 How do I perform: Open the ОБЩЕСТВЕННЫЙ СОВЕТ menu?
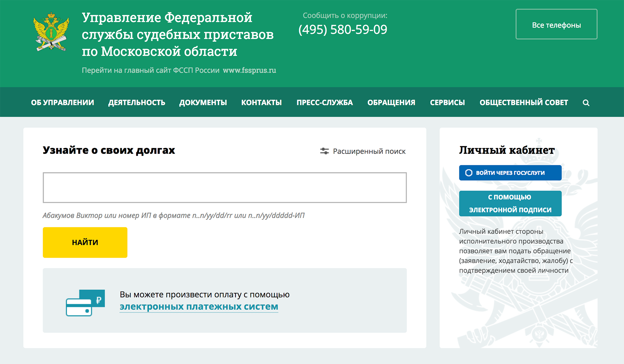524,103
